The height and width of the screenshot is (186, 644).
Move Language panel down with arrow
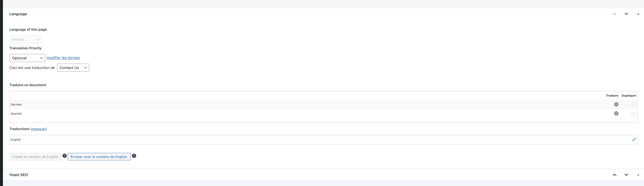[x=626, y=14]
